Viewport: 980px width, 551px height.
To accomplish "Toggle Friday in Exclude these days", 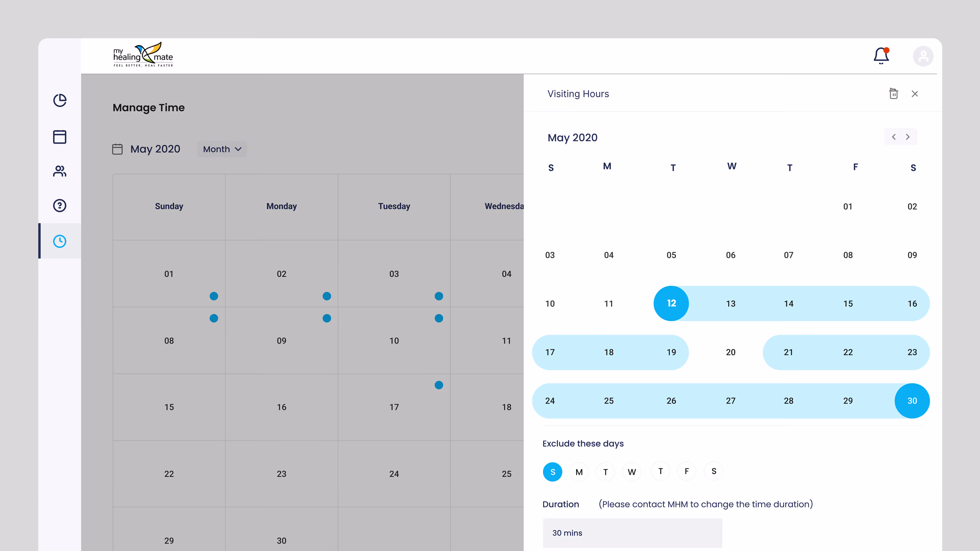I will pyautogui.click(x=687, y=471).
